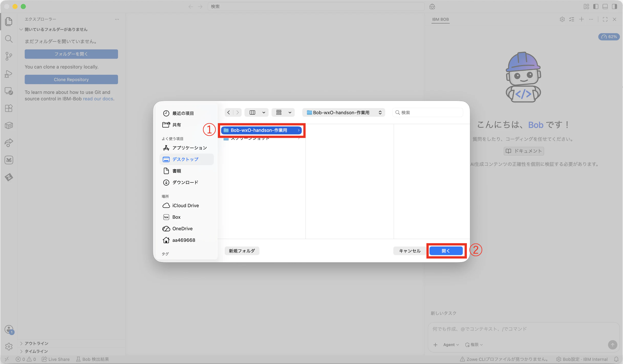Screen dimensions: 623x364
Task: Click Live Share in the status bar
Action: coord(56,359)
